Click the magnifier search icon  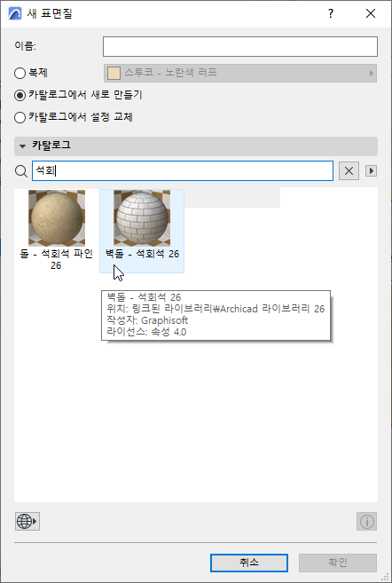[x=21, y=171]
